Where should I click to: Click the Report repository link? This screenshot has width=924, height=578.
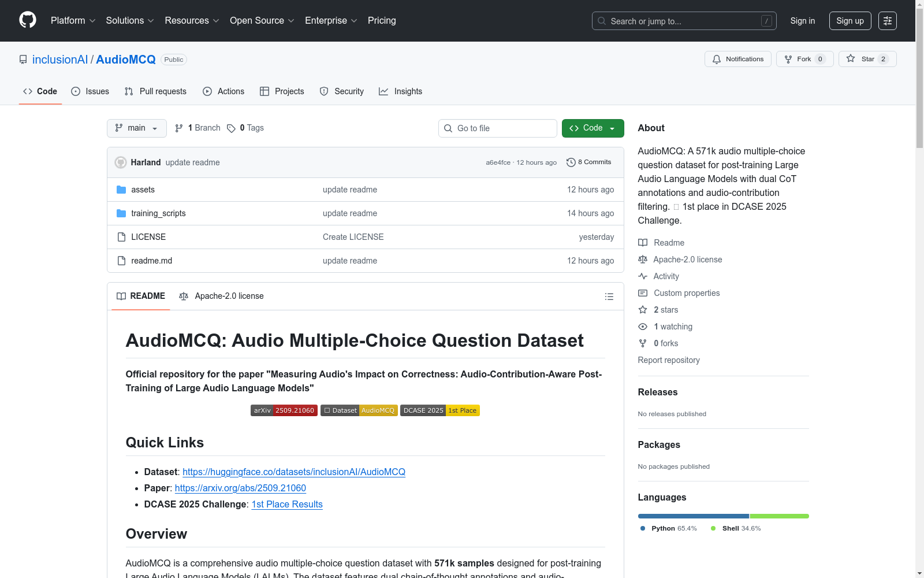[x=669, y=360]
